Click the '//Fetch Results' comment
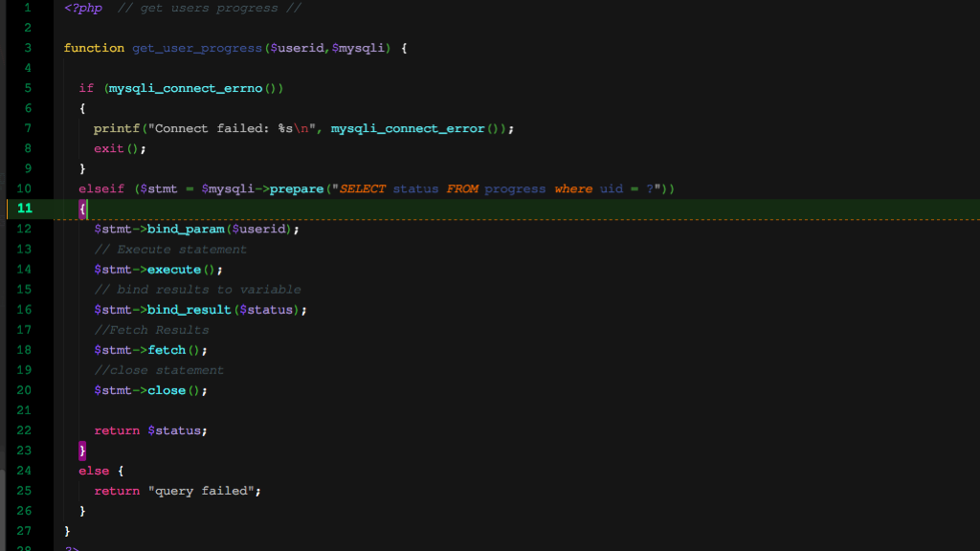Image resolution: width=980 pixels, height=551 pixels. [x=151, y=330]
